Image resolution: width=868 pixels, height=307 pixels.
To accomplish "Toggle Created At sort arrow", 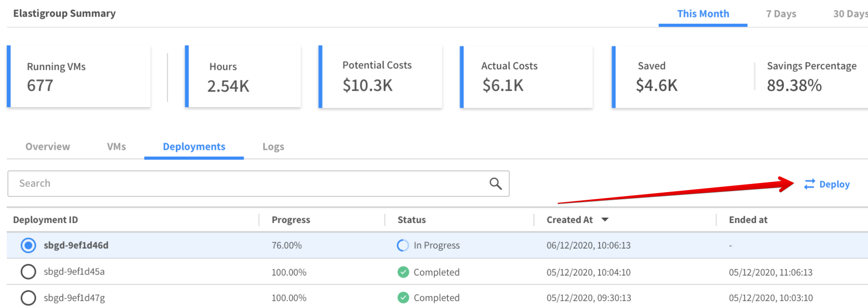I will click(x=605, y=220).
